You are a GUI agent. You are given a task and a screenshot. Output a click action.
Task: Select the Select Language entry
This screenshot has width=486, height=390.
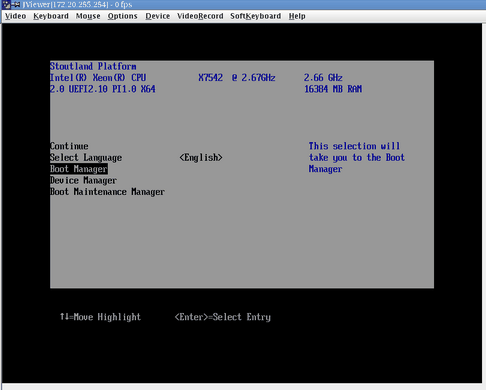[86, 158]
